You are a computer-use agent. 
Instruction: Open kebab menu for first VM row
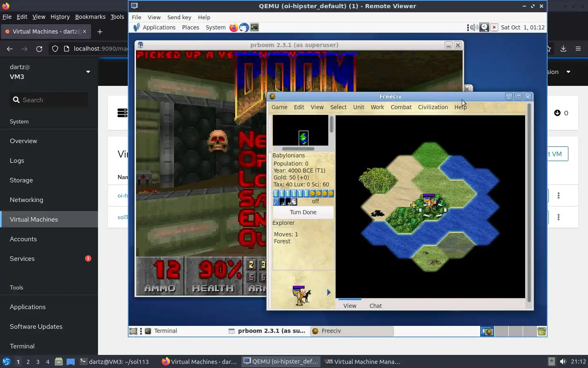(x=559, y=195)
